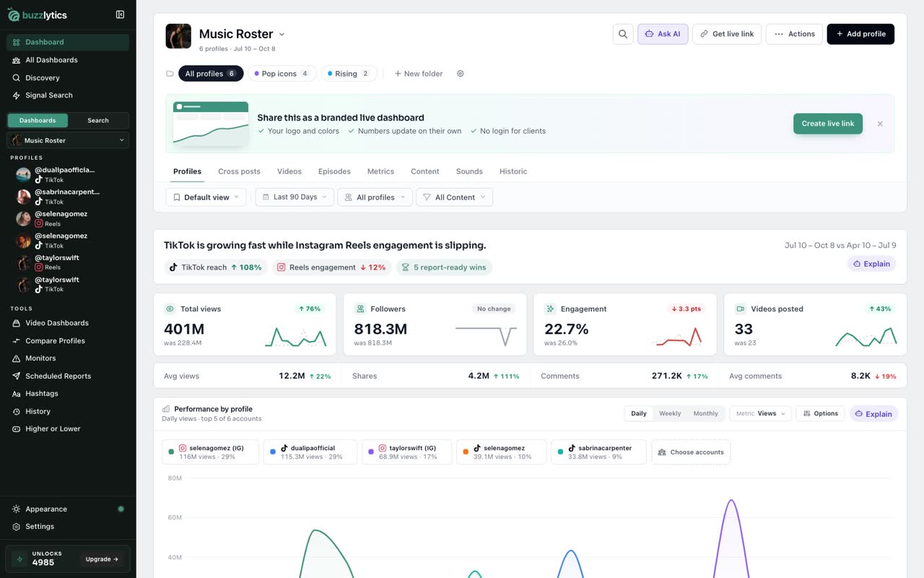
Task: Click the green swatch for selenagomez (IG)
Action: [x=171, y=452]
